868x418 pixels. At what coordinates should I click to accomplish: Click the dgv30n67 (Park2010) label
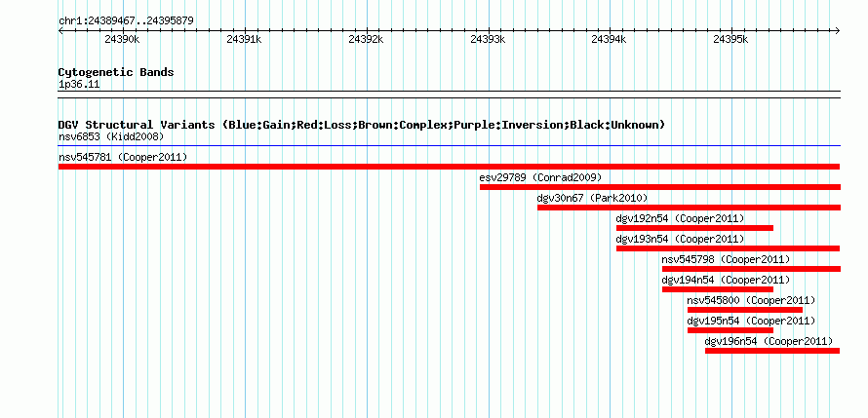click(592, 198)
